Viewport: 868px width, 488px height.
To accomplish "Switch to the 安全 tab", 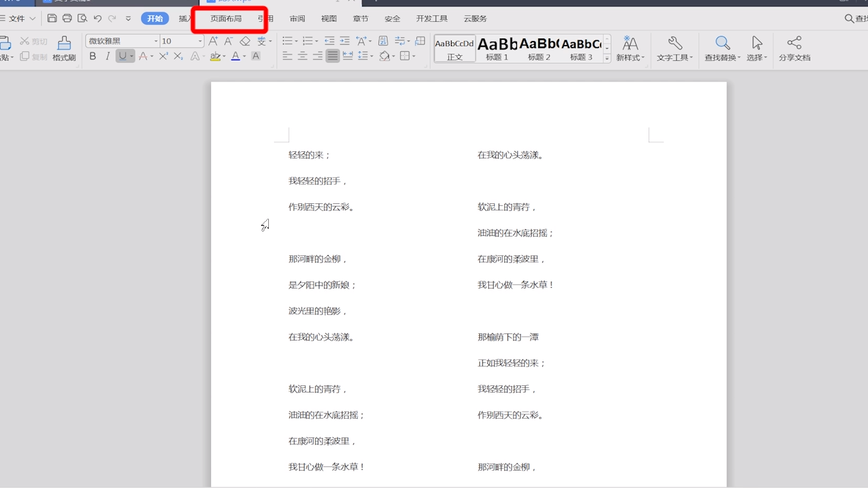I will 392,19.
